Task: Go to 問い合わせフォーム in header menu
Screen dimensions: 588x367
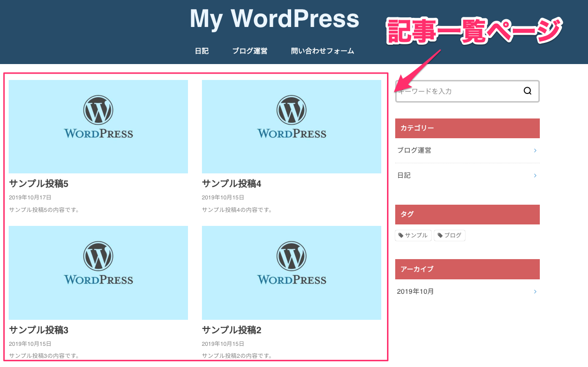Action: 322,51
